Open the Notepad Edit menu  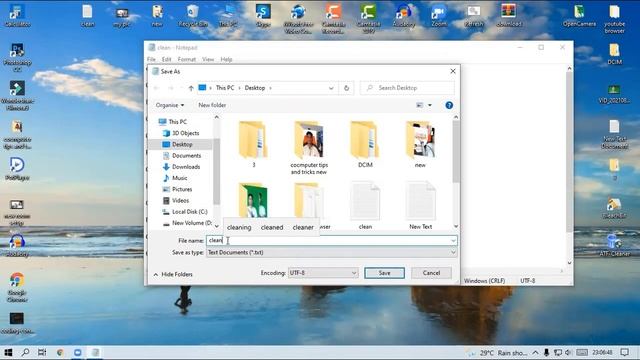click(x=167, y=59)
